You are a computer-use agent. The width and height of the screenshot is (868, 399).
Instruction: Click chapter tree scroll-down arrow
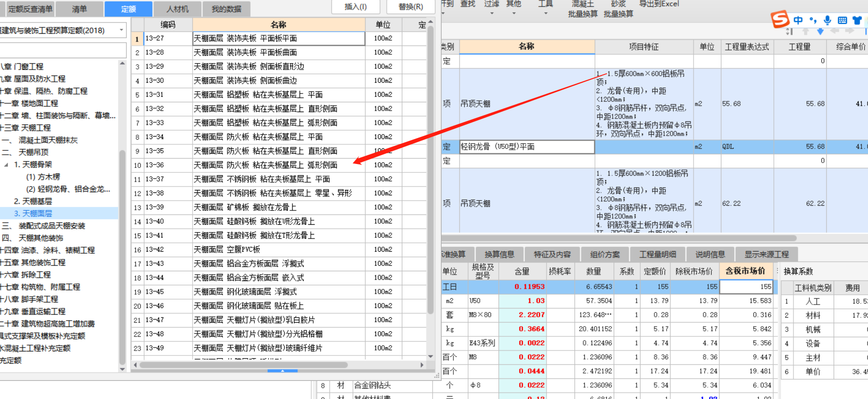point(123,369)
